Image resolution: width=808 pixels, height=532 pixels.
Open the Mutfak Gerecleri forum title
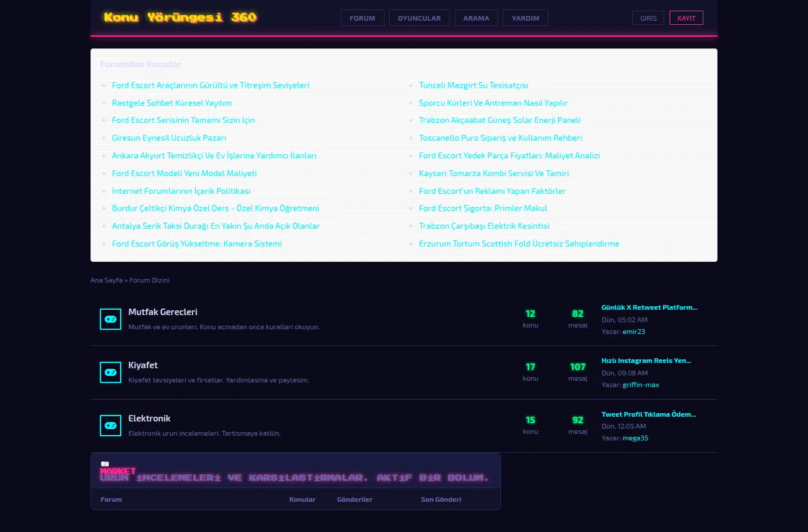(163, 312)
